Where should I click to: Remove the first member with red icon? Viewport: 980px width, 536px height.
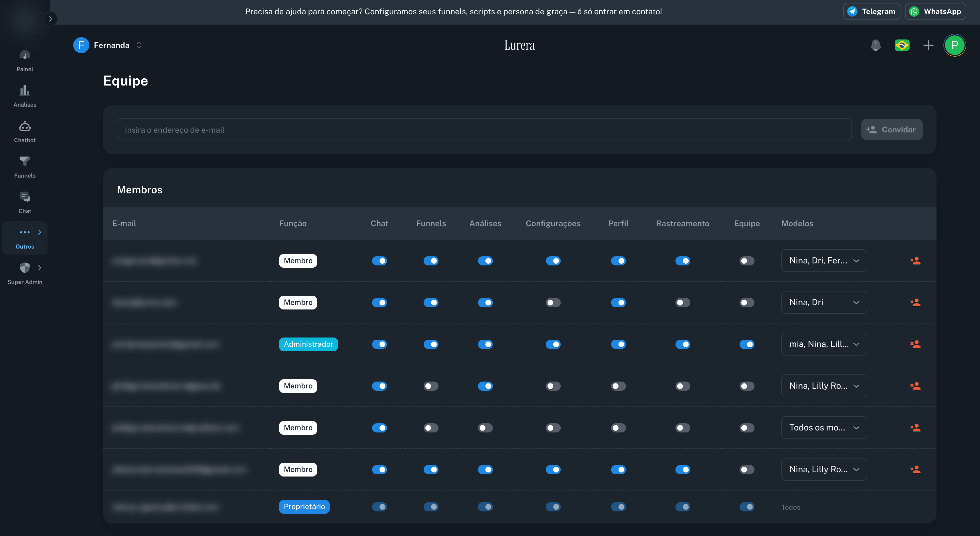915,261
